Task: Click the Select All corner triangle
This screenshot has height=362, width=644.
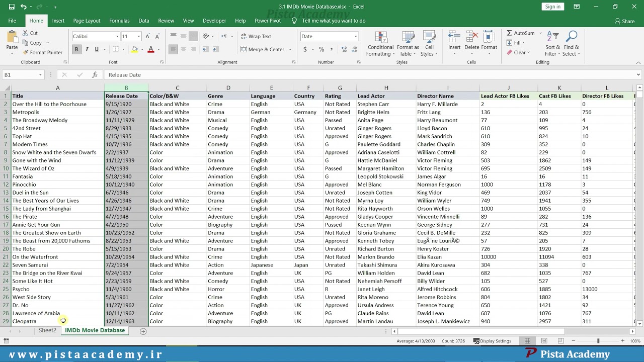Action: tap(6, 88)
